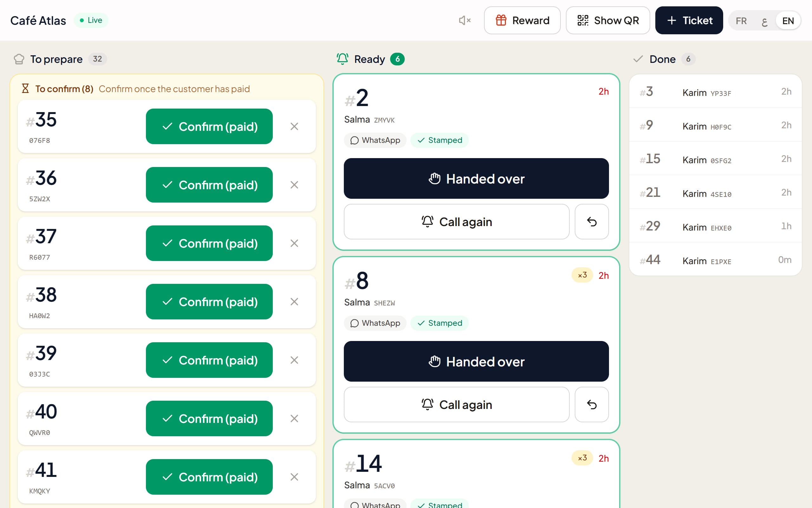Image resolution: width=812 pixels, height=508 pixels.
Task: Toggle the muted sound icon
Action: tap(465, 20)
